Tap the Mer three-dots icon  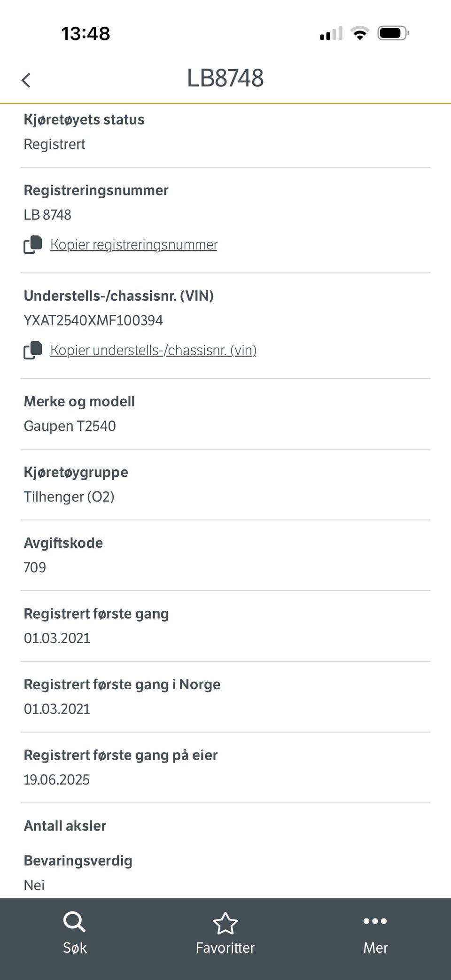coord(375,921)
